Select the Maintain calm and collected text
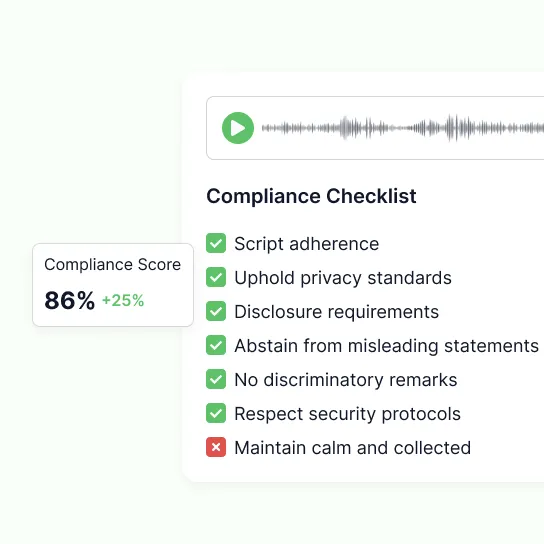 352,448
